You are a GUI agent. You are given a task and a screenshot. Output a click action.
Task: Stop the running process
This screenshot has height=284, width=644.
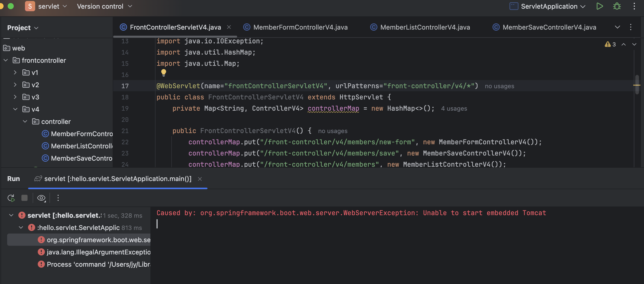(24, 198)
